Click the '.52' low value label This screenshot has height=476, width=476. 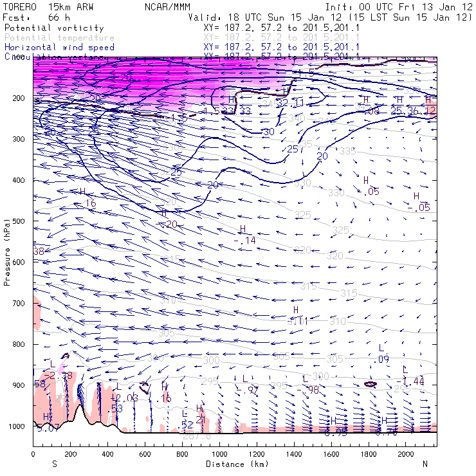point(185,425)
